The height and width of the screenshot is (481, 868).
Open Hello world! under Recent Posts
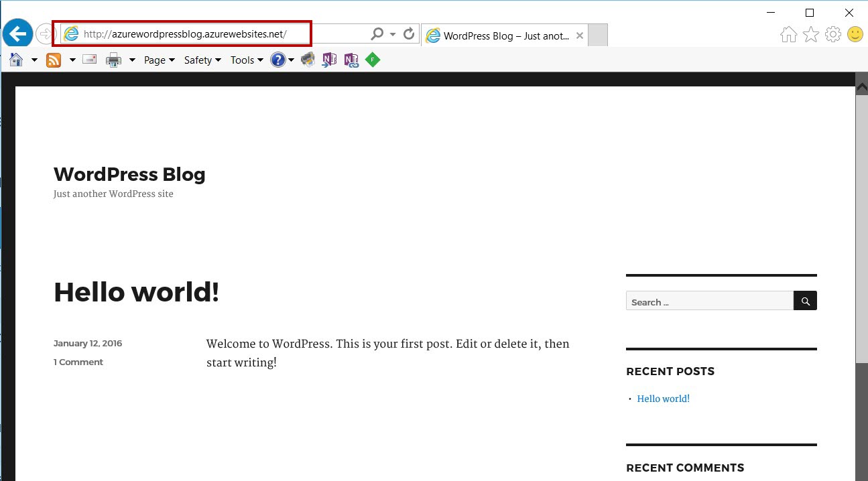[664, 399]
